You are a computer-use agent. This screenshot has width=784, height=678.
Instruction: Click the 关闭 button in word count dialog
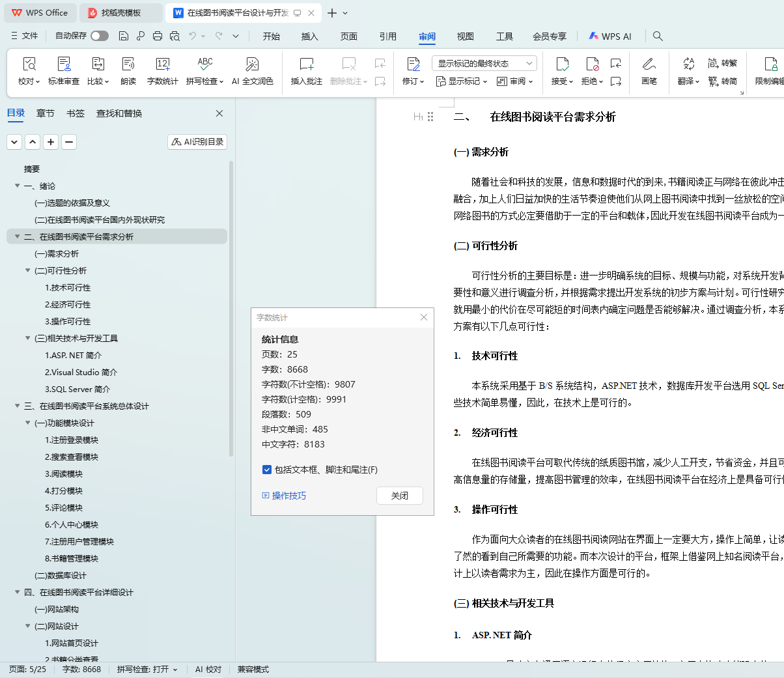click(x=399, y=496)
